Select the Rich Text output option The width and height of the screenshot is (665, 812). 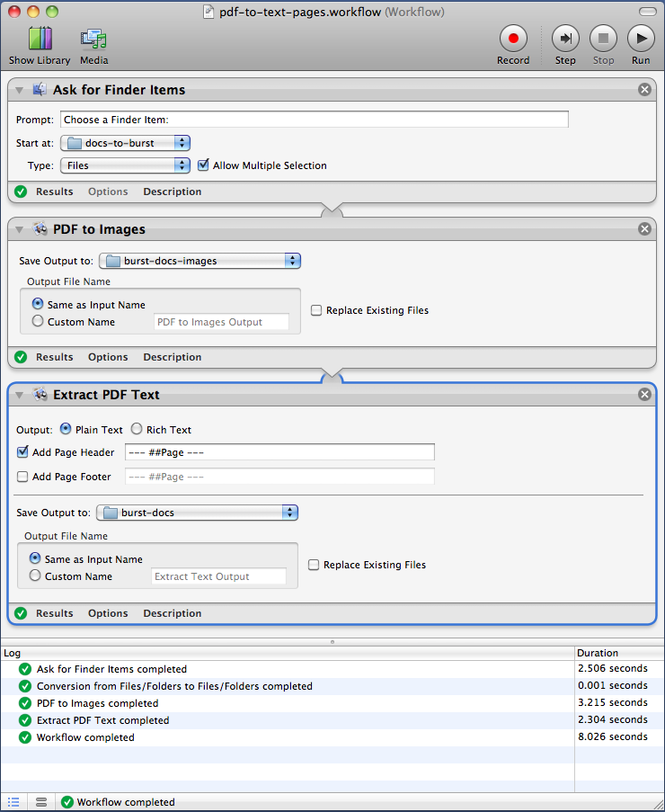[x=137, y=430]
